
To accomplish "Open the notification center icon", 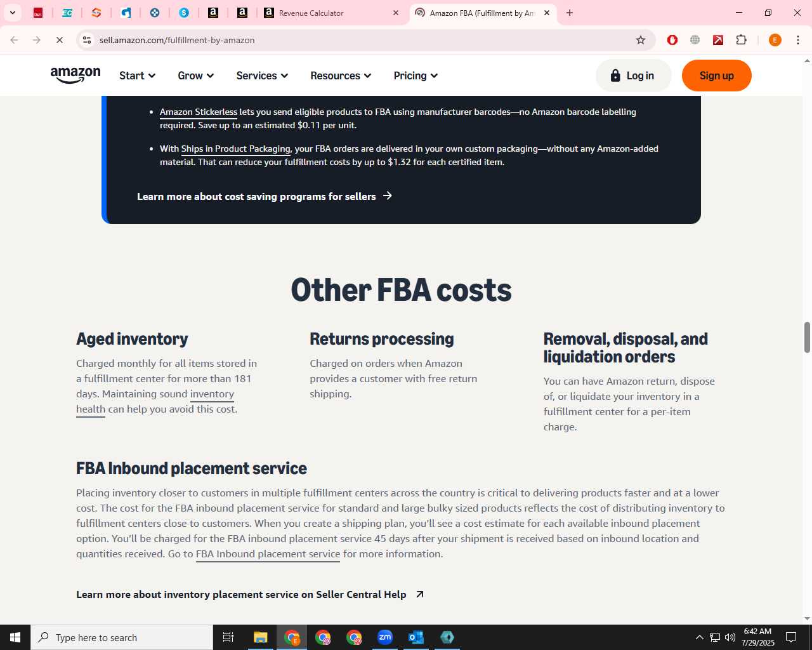I will tap(791, 637).
